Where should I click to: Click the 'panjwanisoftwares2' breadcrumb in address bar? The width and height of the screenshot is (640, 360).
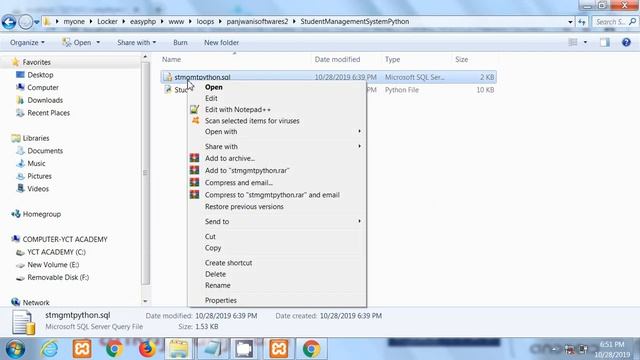(x=257, y=22)
